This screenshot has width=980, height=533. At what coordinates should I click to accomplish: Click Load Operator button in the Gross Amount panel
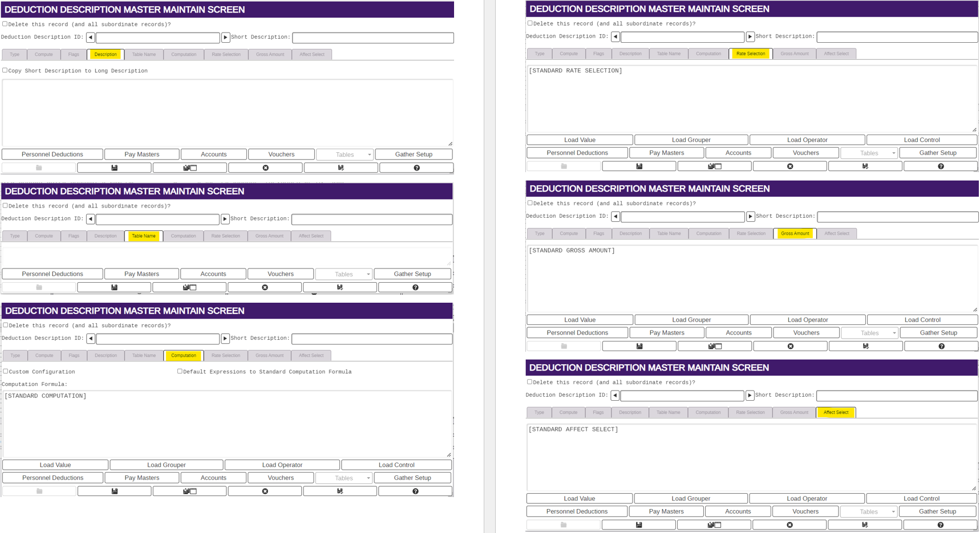[808, 320]
